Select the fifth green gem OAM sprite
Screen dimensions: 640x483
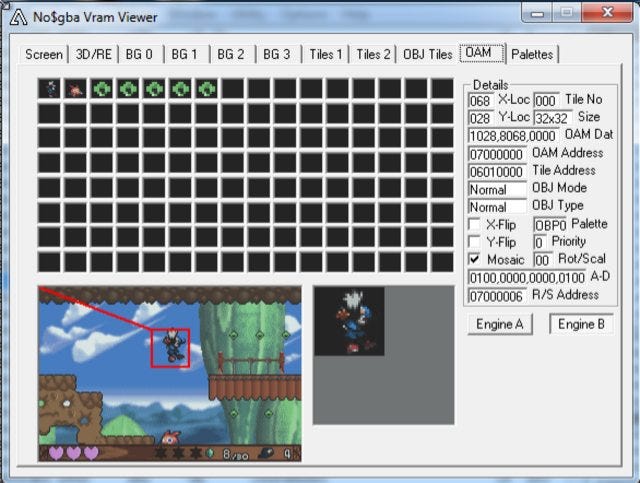pos(206,89)
